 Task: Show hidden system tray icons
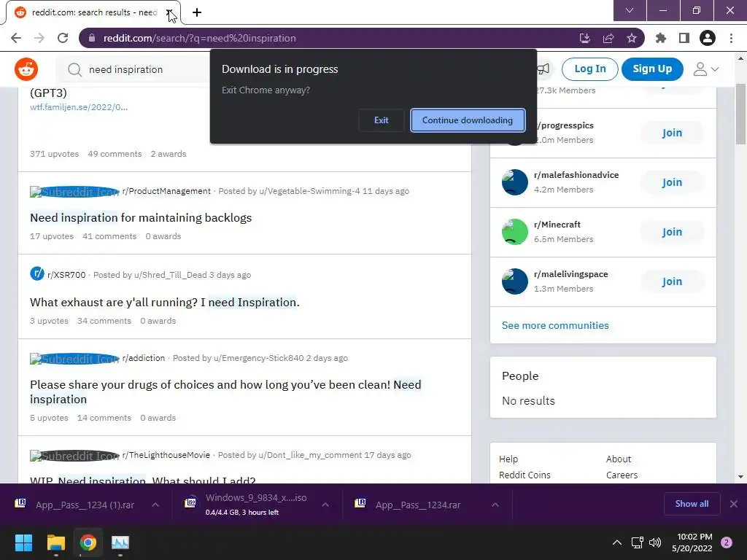(616, 542)
